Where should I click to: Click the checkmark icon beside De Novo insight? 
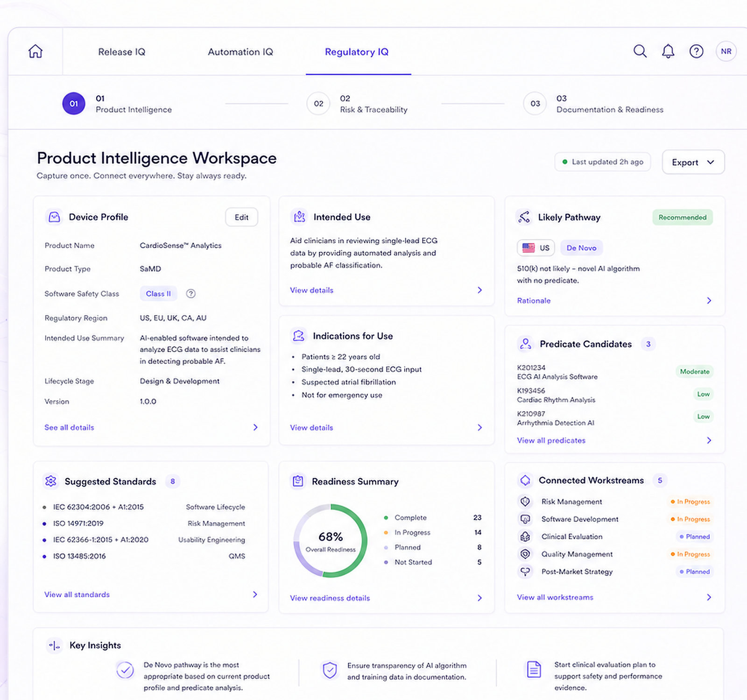pos(125,671)
